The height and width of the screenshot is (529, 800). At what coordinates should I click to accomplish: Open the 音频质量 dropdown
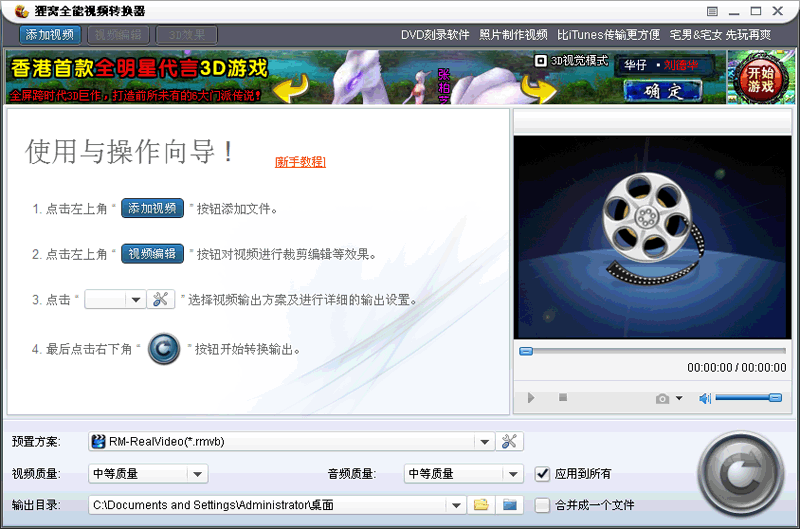513,474
